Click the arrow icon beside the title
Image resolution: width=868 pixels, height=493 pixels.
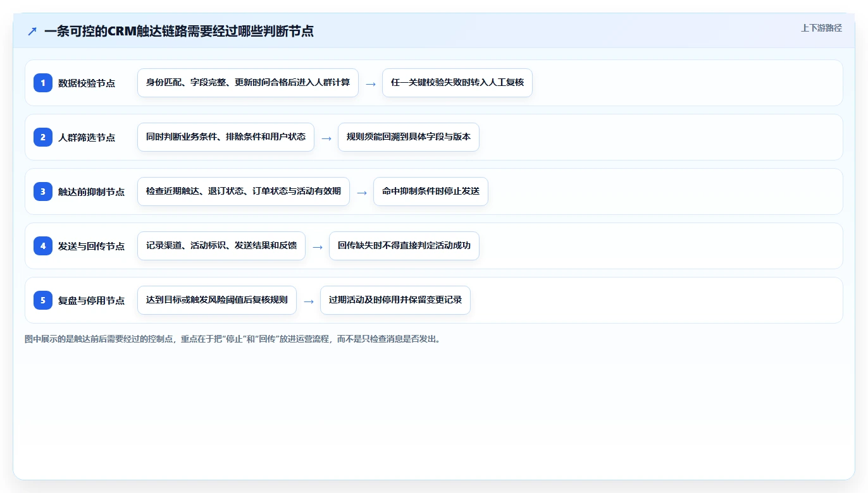(x=32, y=31)
